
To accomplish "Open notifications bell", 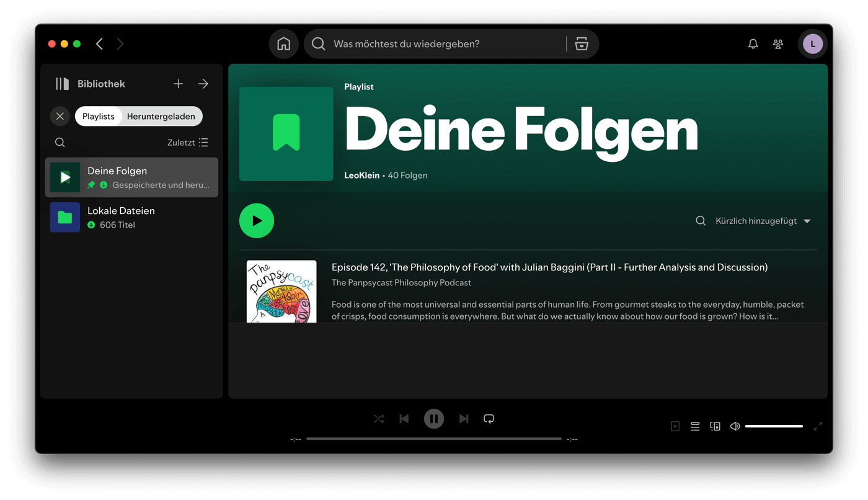I will coord(753,44).
